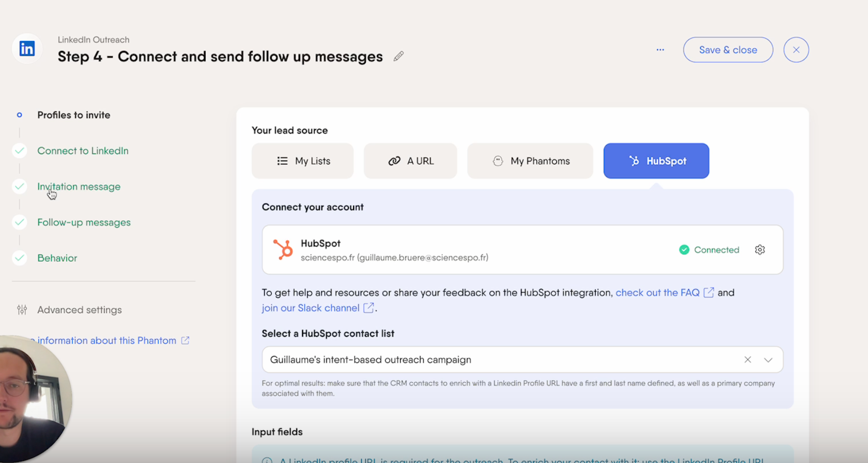Click checkmark beside Follow-up messages

click(19, 222)
